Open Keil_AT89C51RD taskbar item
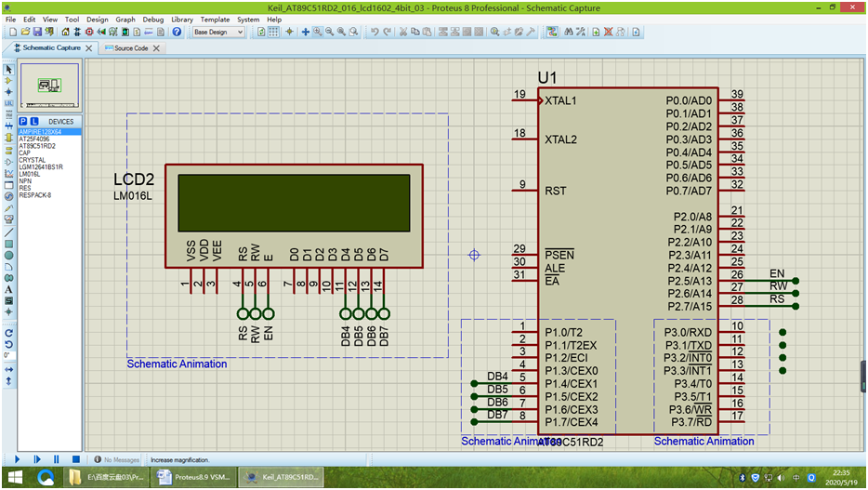 [x=283, y=477]
